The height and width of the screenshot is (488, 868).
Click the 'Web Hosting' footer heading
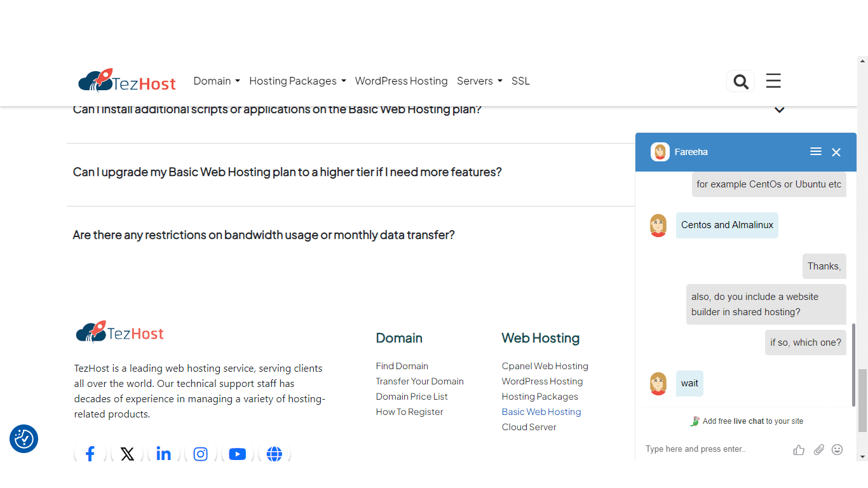point(541,338)
